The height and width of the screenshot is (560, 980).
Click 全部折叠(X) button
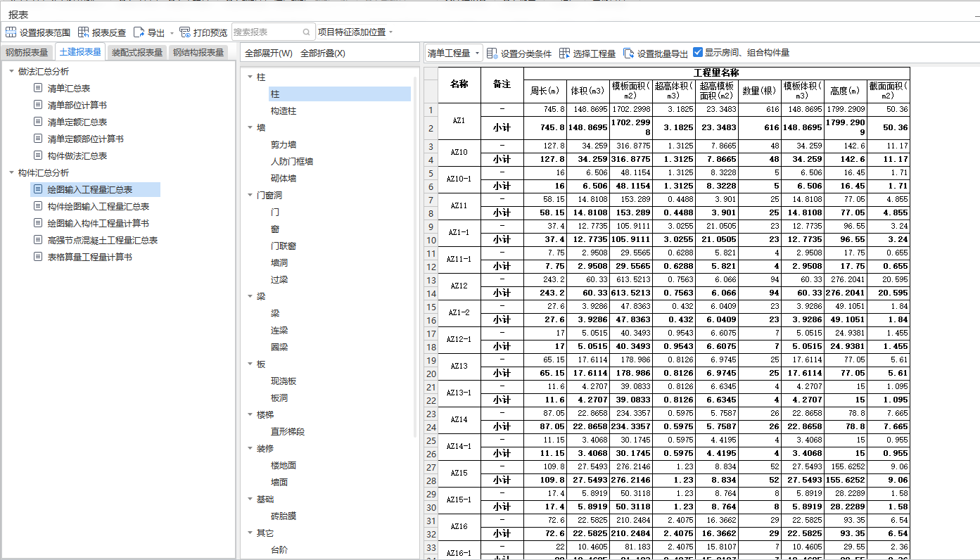click(x=323, y=53)
